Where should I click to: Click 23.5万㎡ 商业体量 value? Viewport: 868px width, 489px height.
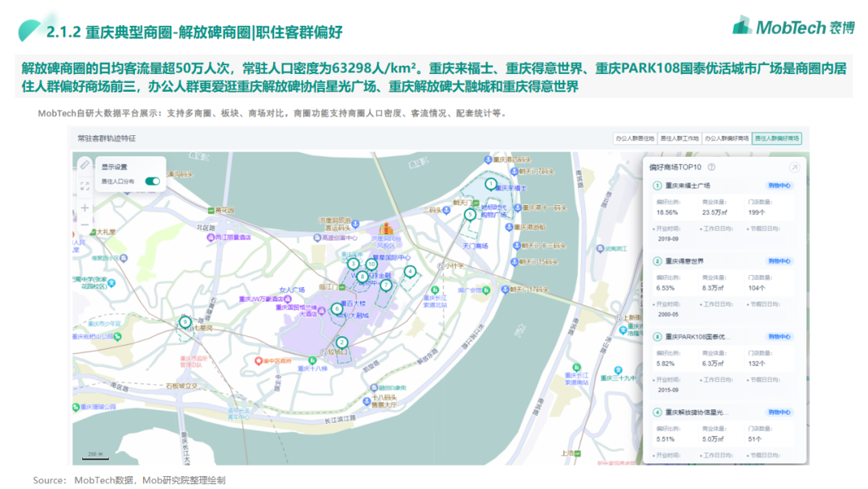coord(714,212)
